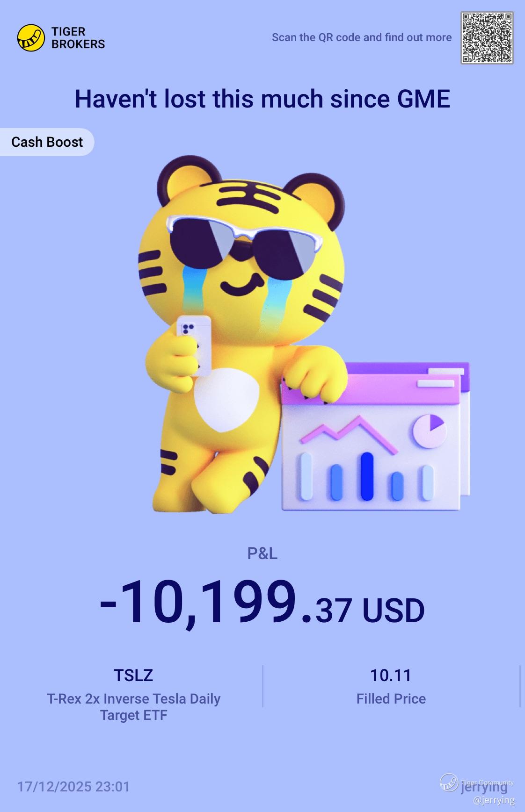Click the pie chart icon on dashboard
The image size is (525, 812).
point(429,430)
